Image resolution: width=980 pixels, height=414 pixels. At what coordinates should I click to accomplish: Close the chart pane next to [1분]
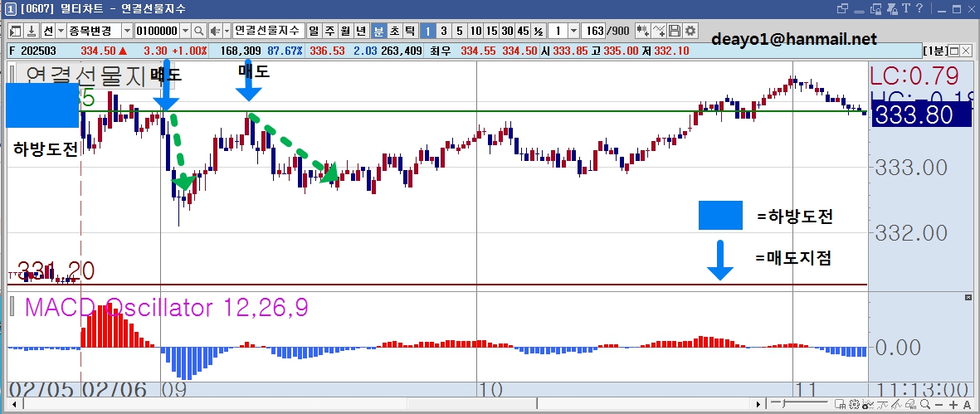pos(966,51)
